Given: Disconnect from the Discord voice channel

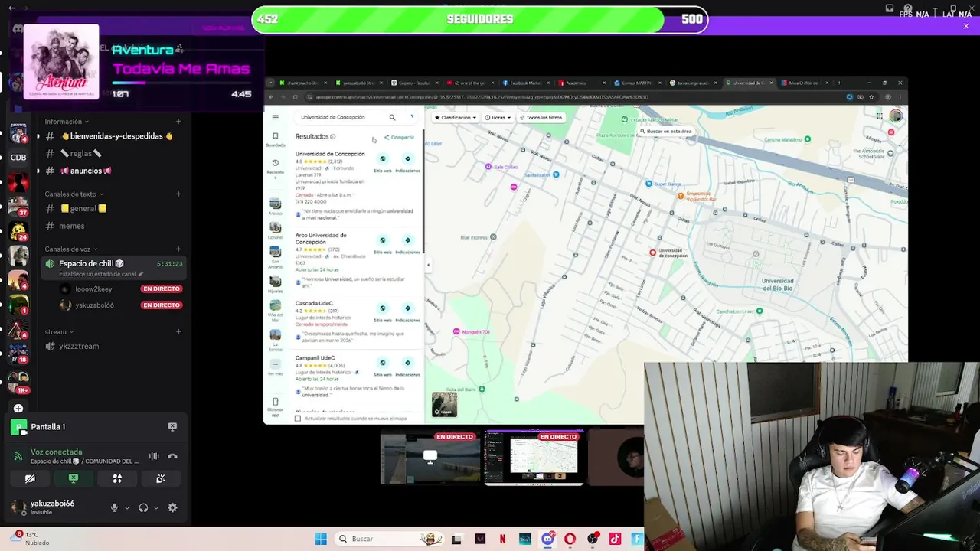Looking at the screenshot, I should [172, 456].
